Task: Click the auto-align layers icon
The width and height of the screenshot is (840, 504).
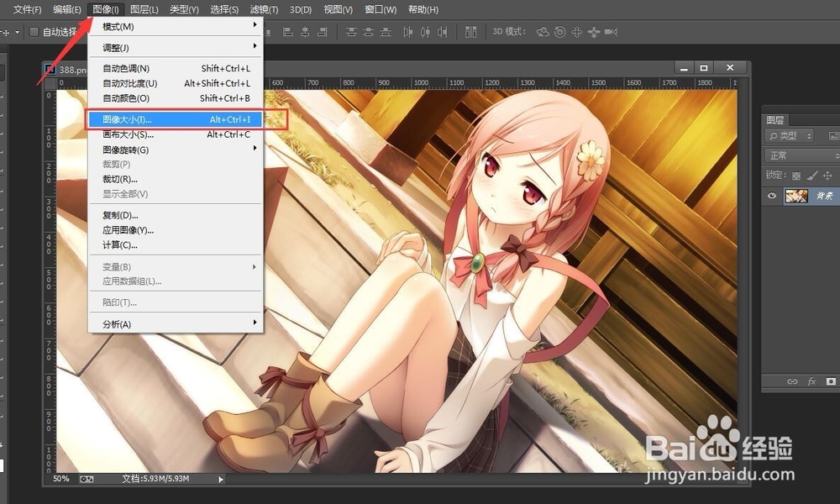Action: click(471, 32)
